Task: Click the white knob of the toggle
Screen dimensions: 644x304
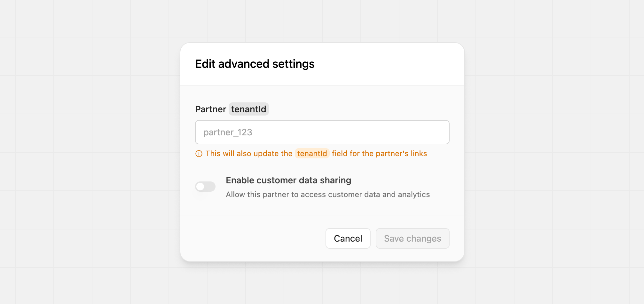Action: (x=200, y=187)
